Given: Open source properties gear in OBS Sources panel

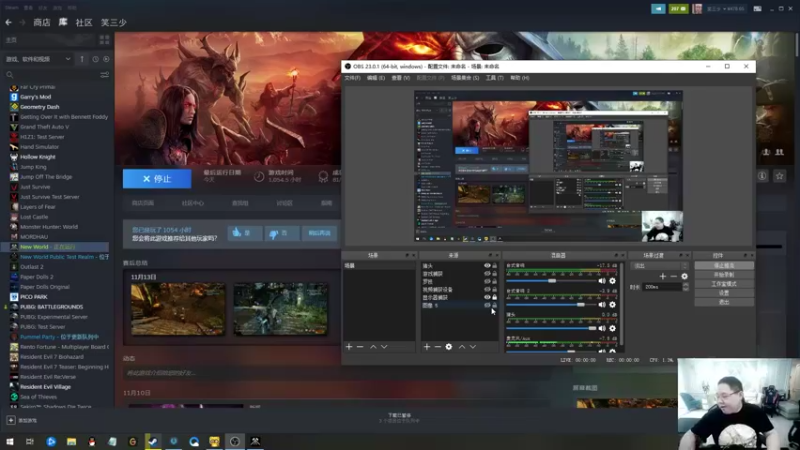Looking at the screenshot, I should coord(448,347).
